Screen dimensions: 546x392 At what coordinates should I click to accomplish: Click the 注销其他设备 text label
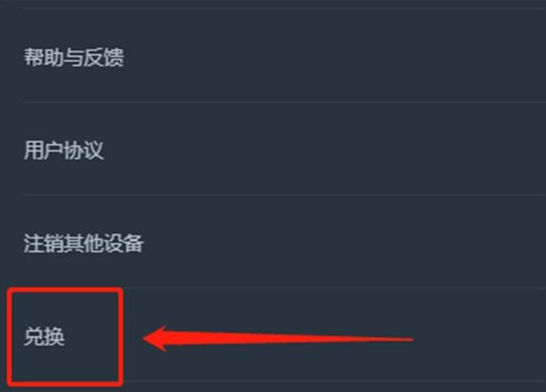coord(84,243)
